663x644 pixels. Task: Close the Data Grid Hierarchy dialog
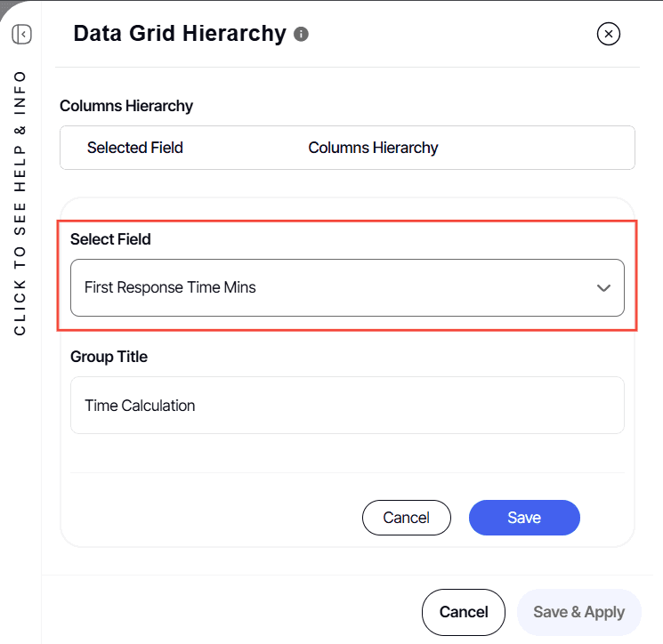pos(609,34)
